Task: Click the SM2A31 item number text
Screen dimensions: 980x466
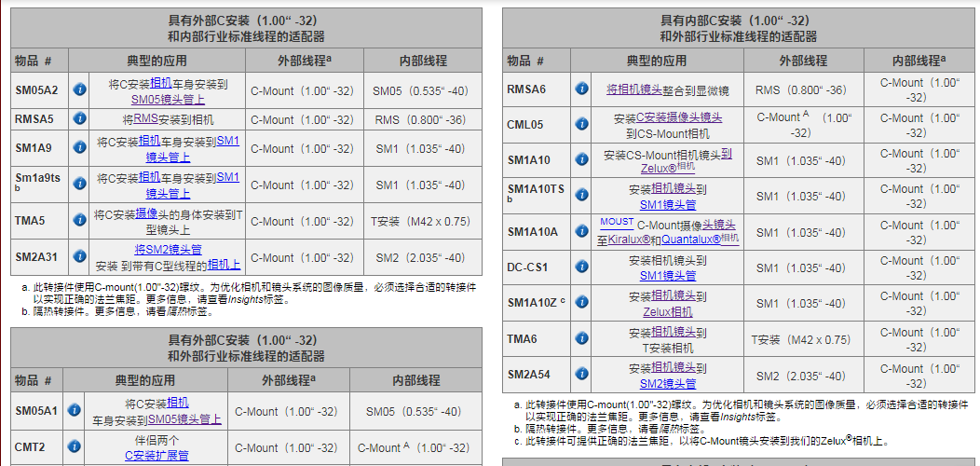Action: point(36,257)
